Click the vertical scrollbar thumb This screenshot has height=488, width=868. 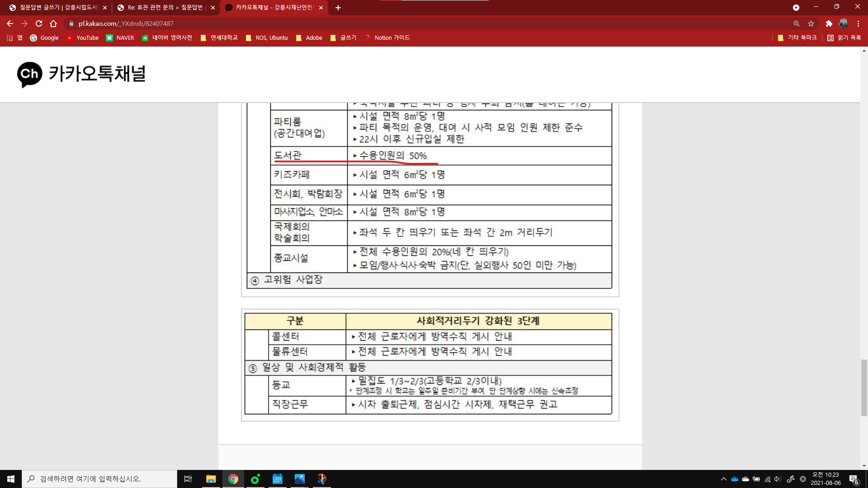click(x=864, y=388)
